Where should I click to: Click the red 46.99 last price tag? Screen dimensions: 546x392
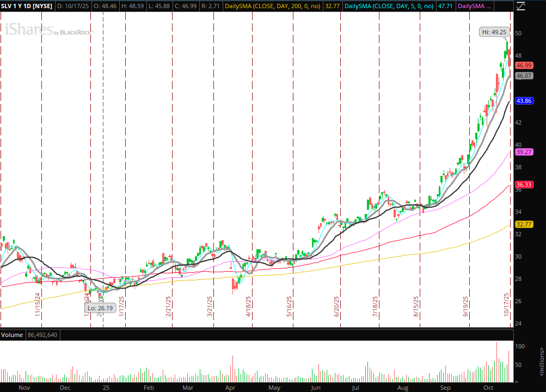tap(524, 65)
